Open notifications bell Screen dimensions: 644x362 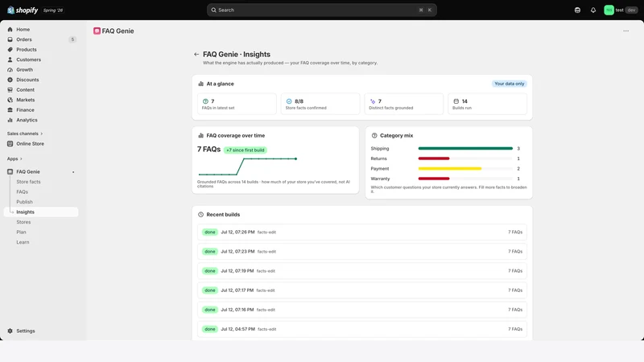593,10
